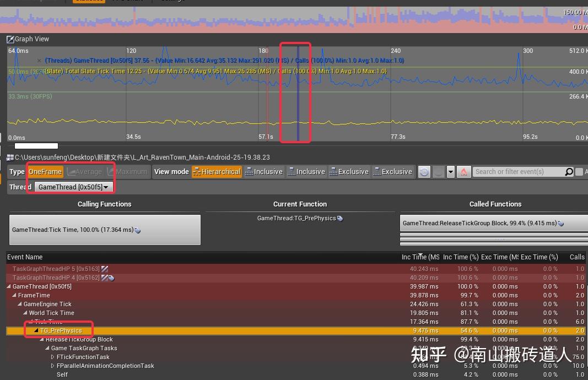Toggle OneFrame display mode
The width and height of the screenshot is (588, 380).
(x=45, y=171)
